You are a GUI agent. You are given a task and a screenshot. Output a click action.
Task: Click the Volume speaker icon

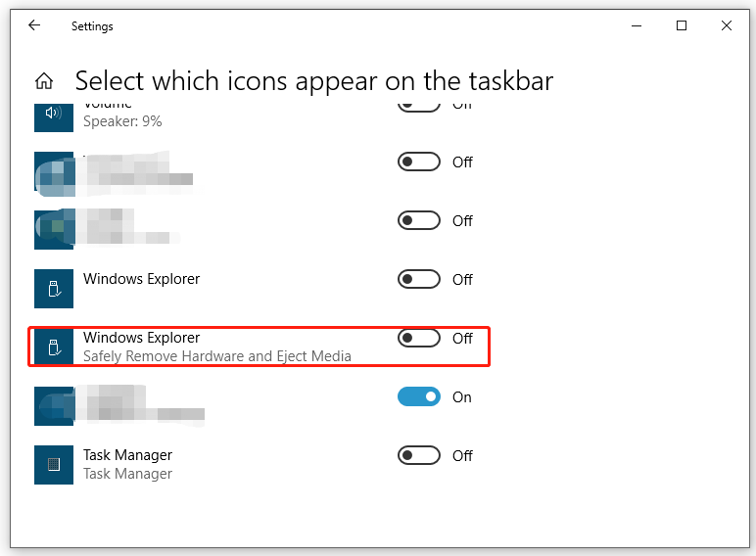(x=54, y=115)
